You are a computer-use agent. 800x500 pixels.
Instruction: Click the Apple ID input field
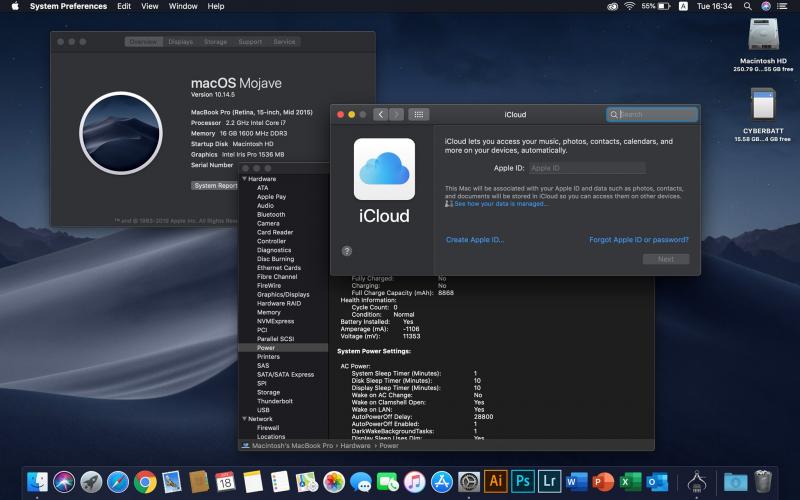[587, 168]
